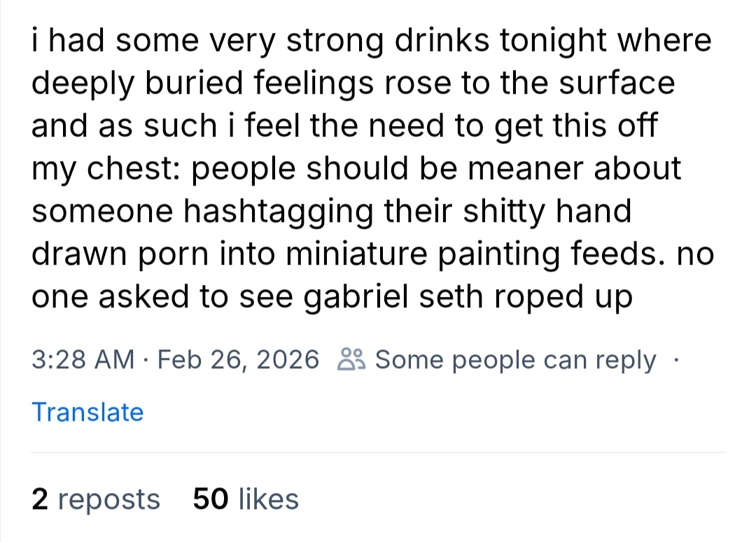The image size is (756, 542).
Task: Click the post line starting "i had some"
Action: click(371, 41)
